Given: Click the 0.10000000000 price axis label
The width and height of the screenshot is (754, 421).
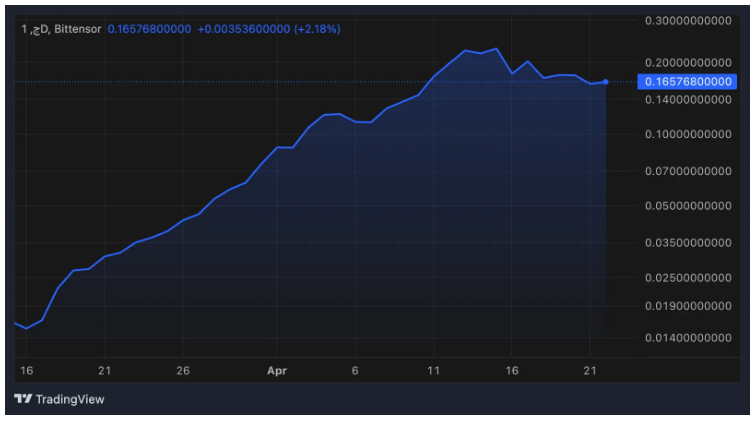Looking at the screenshot, I should pos(688,134).
